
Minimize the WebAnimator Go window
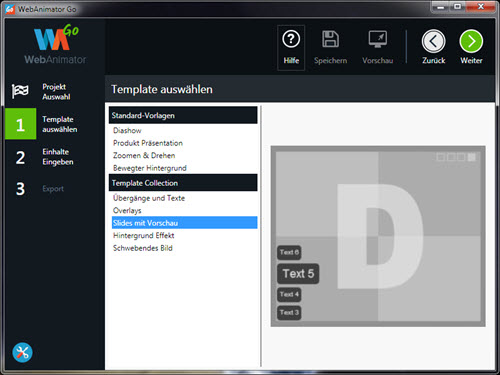click(x=441, y=7)
